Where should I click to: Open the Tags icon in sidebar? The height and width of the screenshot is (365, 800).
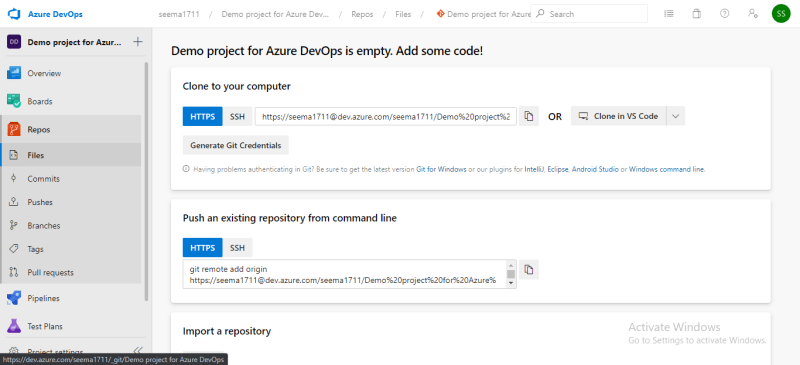[14, 249]
